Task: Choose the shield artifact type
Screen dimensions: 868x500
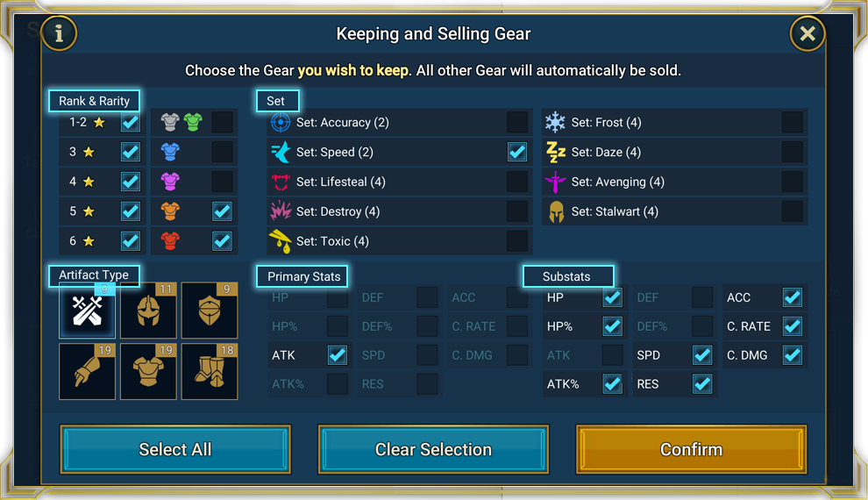Action: (210, 310)
